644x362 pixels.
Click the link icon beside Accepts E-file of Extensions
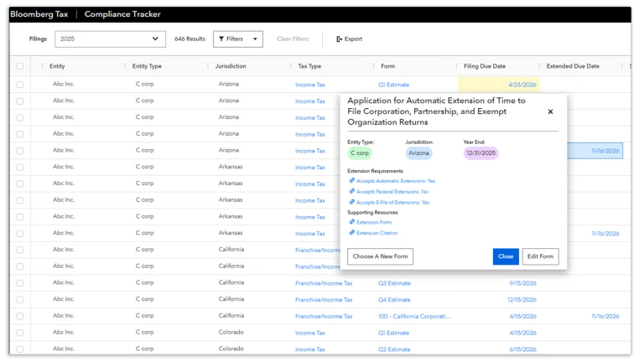[x=351, y=202]
